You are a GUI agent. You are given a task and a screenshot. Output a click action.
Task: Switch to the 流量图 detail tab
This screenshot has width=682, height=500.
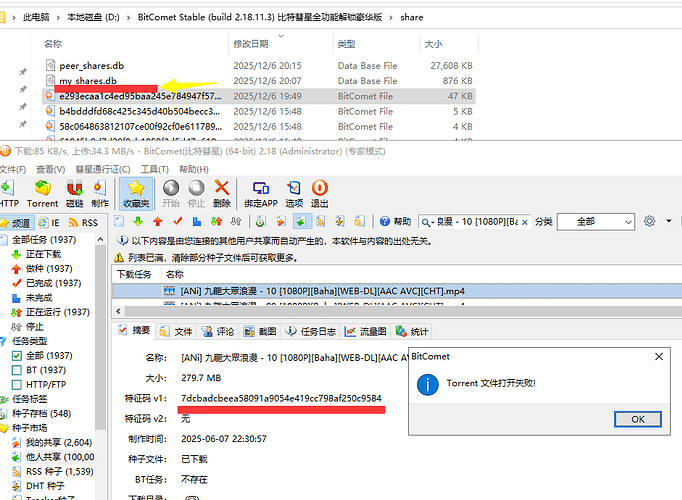365,332
